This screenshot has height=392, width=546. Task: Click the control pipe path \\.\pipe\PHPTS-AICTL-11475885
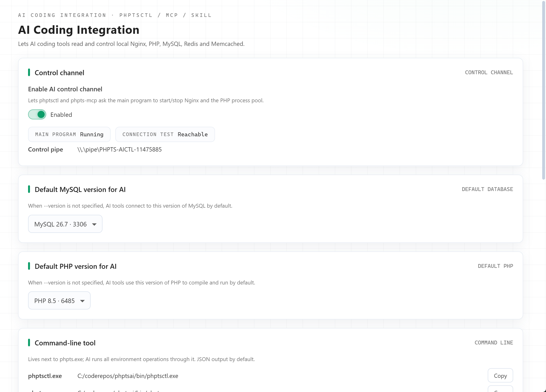(120, 150)
